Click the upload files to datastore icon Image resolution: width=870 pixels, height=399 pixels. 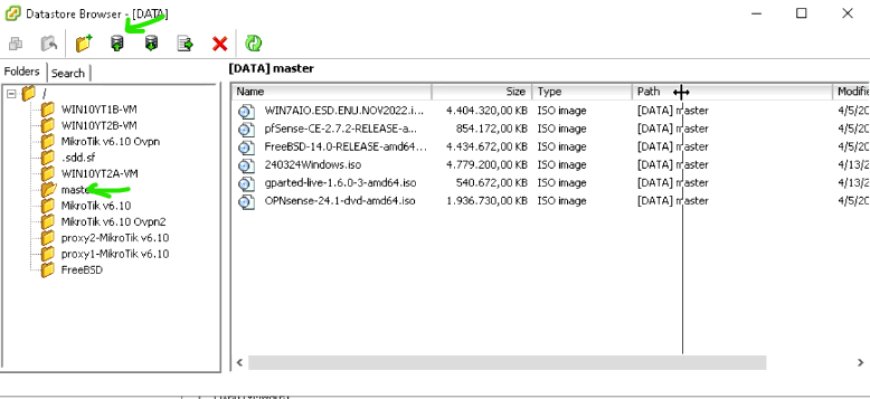click(x=117, y=43)
